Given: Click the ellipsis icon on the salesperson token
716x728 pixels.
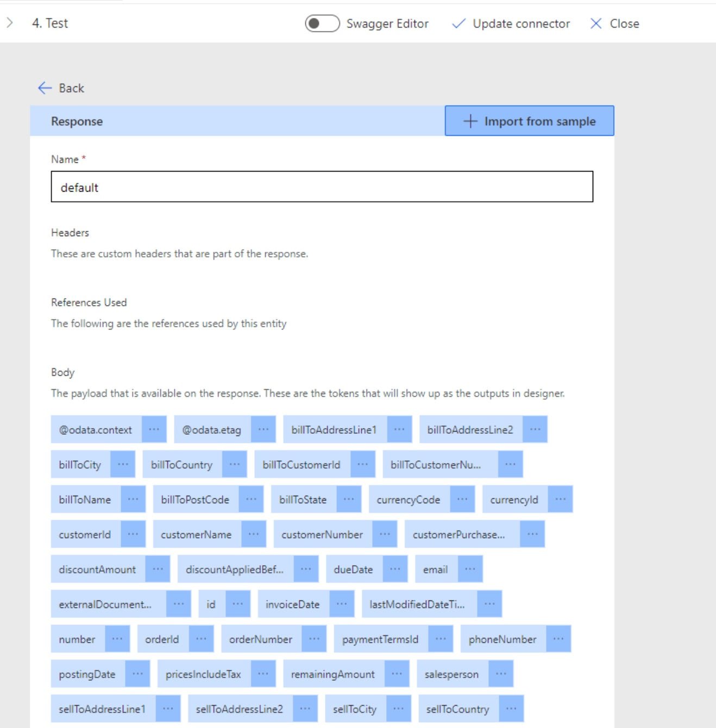Looking at the screenshot, I should 500,674.
